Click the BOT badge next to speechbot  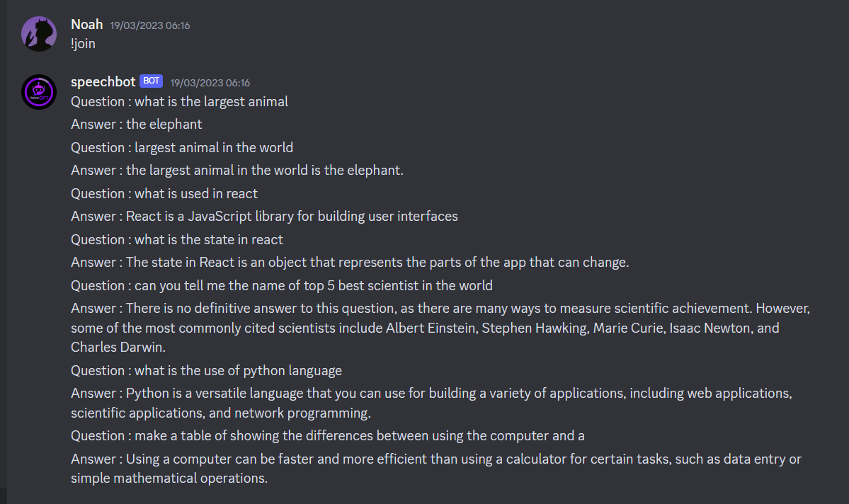pos(151,81)
